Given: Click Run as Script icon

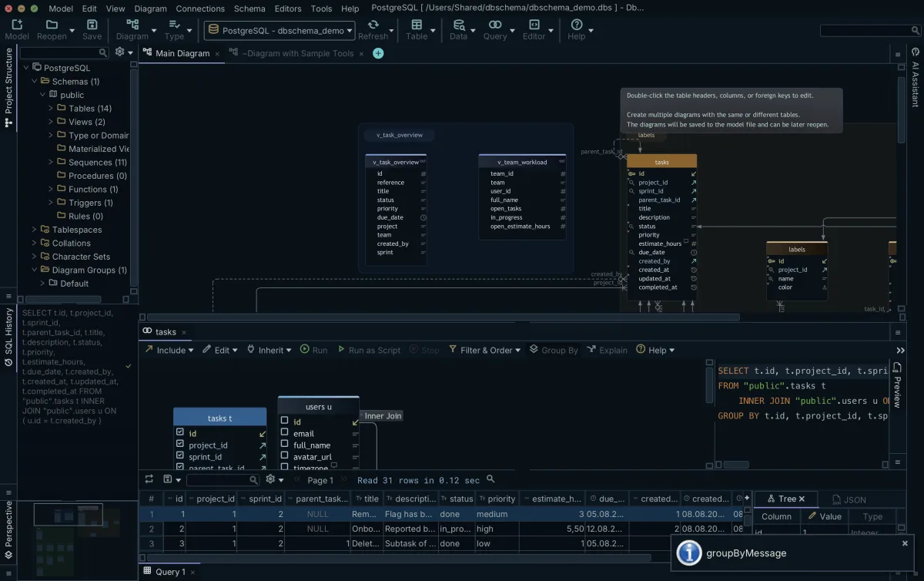Looking at the screenshot, I should [341, 350].
